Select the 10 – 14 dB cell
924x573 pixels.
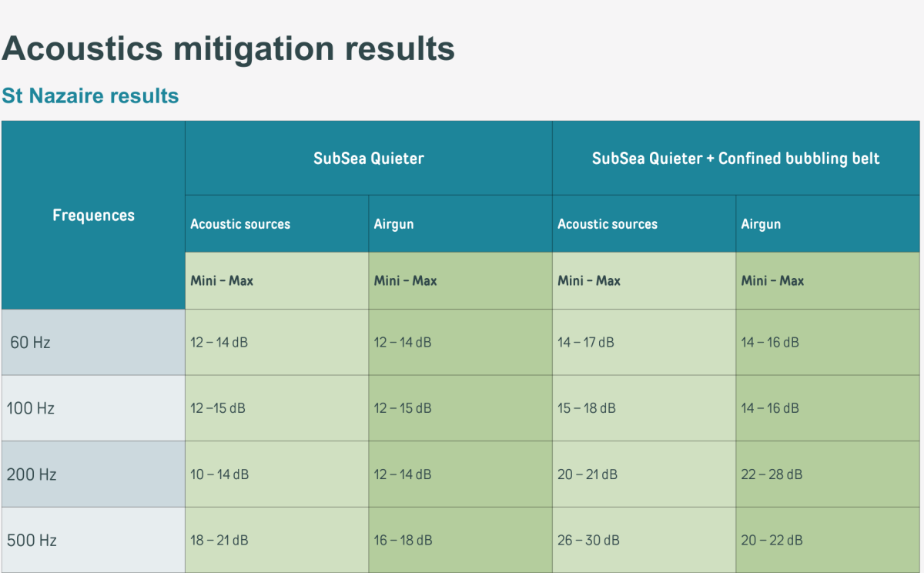[219, 474]
